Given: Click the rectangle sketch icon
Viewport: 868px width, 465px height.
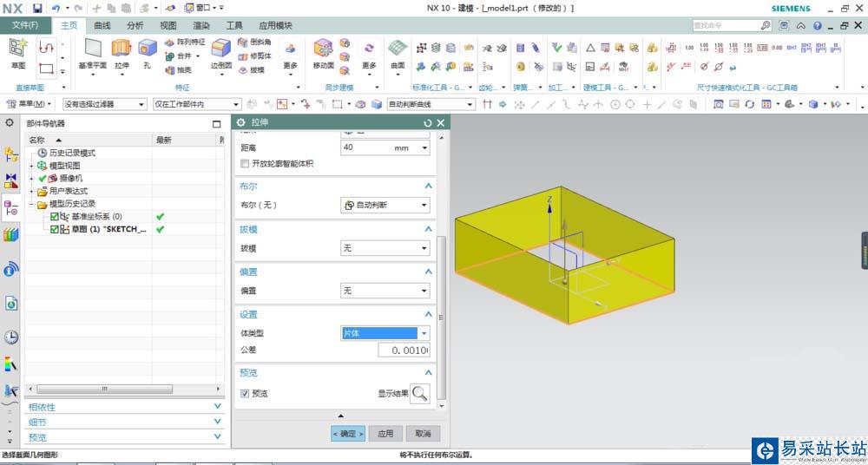Looking at the screenshot, I should coord(47,69).
